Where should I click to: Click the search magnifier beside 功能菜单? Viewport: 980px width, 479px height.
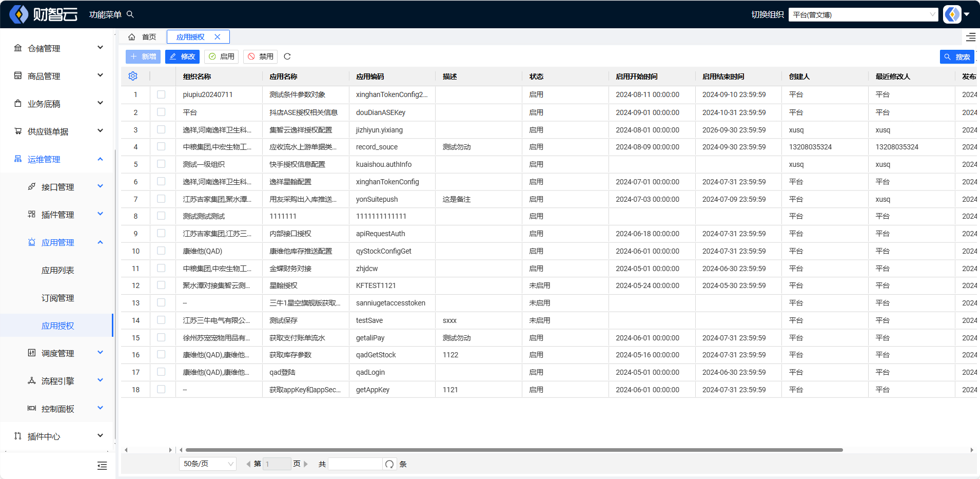click(x=130, y=14)
